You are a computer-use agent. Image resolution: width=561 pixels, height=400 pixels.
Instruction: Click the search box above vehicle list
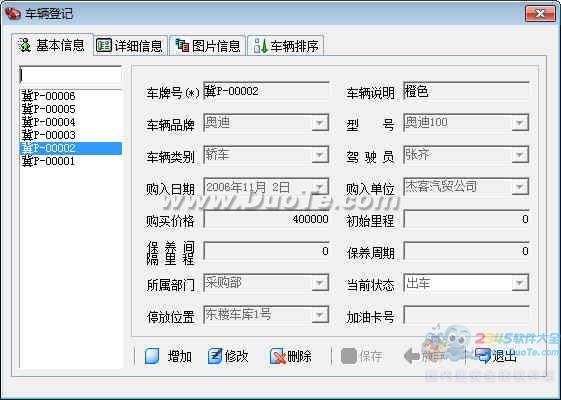click(x=71, y=75)
